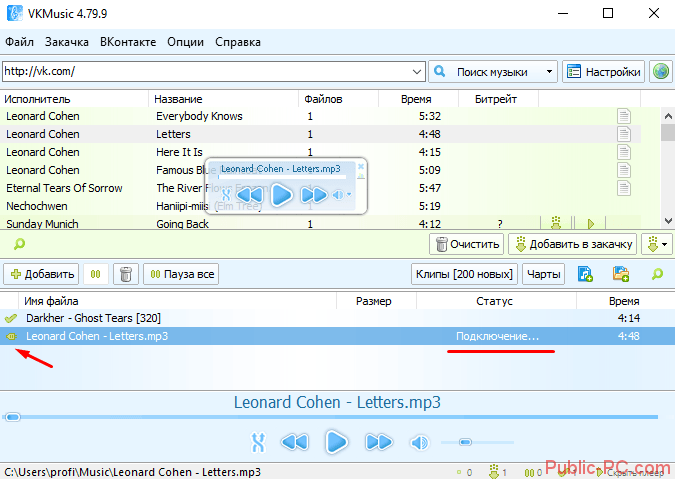Click Добавить button in download toolbar

(x=41, y=274)
